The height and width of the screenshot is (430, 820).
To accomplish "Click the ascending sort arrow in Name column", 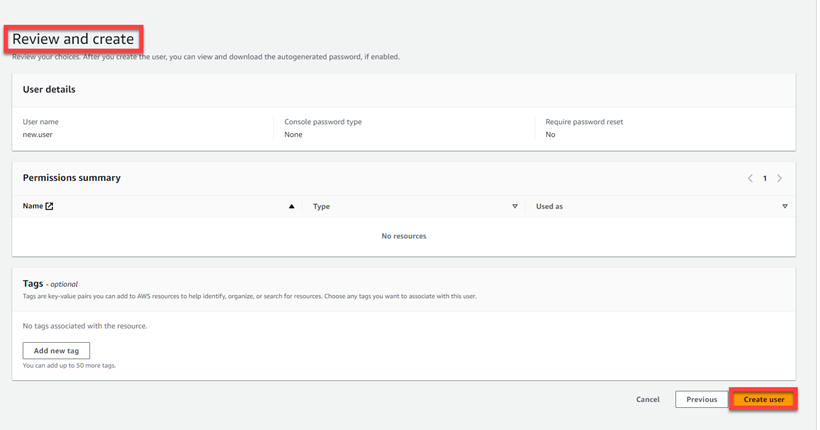I will point(292,206).
